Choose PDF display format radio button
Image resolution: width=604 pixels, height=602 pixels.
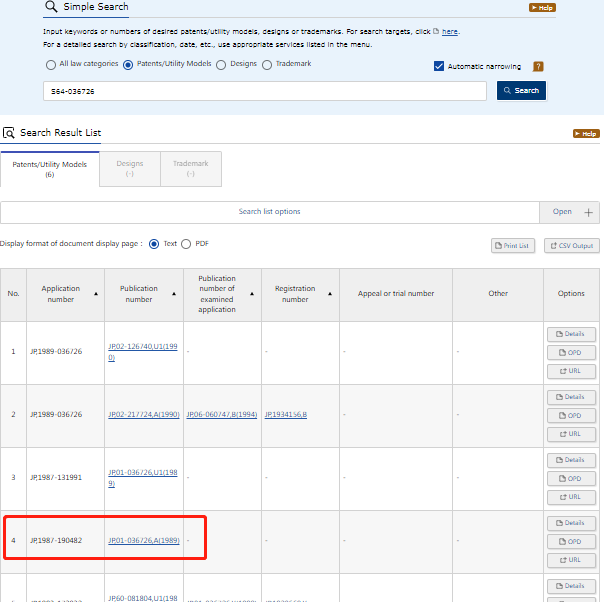pos(186,243)
